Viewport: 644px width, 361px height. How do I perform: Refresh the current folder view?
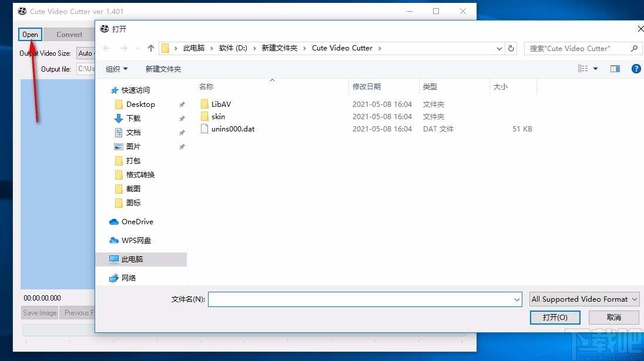coord(511,48)
